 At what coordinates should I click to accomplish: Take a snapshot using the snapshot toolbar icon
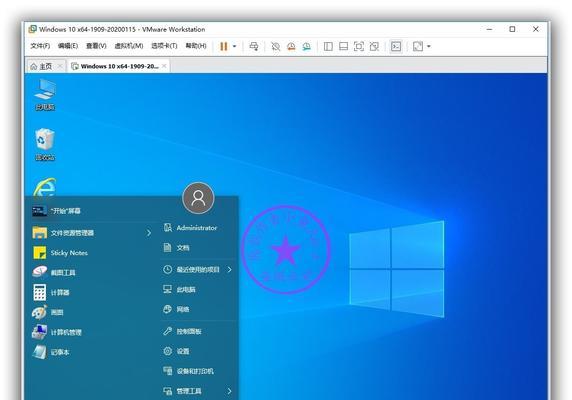click(275, 46)
